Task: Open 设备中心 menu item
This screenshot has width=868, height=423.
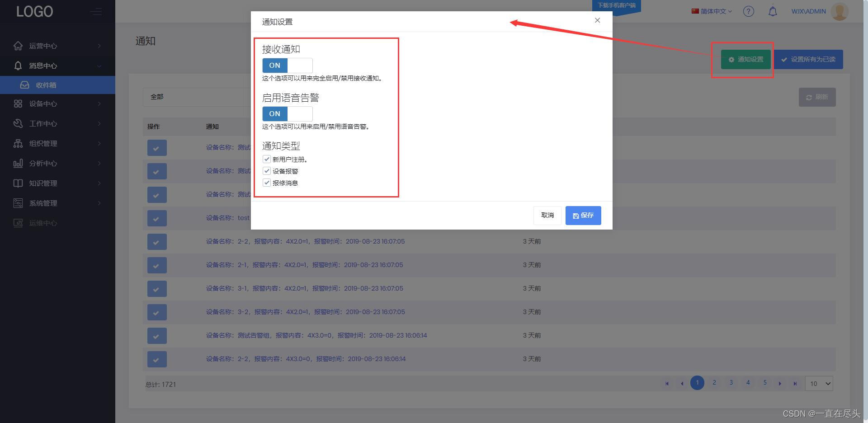Action: coord(57,103)
